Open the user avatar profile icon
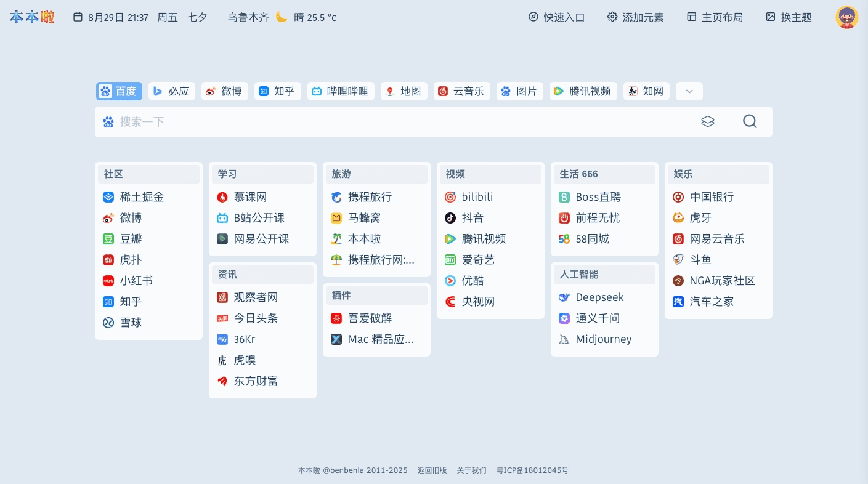 (846, 17)
